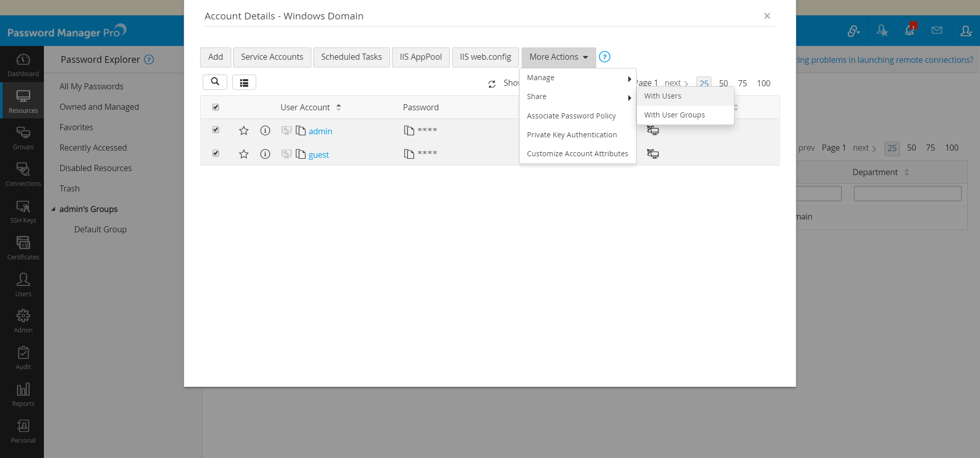Viewport: 980px width, 458px height.
Task: Click the refresh icon near Showing text
Action: (492, 84)
